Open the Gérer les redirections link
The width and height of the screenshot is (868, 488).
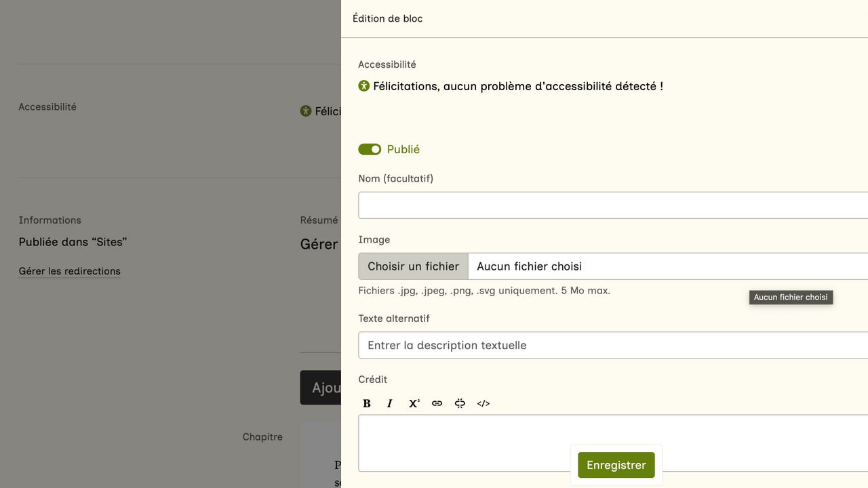click(70, 271)
